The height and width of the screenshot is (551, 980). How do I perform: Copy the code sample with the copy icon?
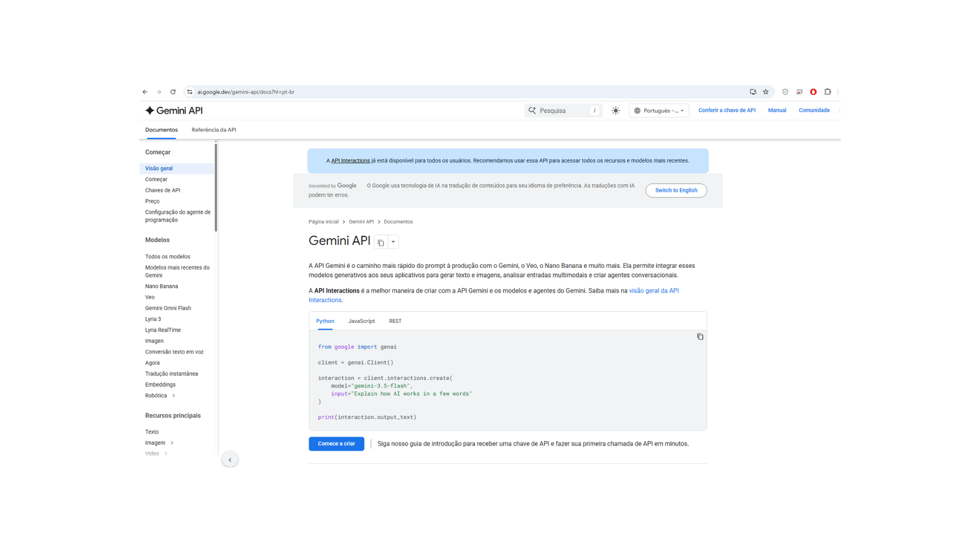(x=700, y=337)
